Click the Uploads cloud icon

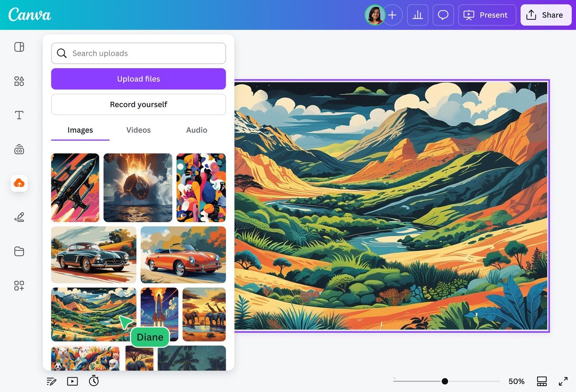(19, 183)
